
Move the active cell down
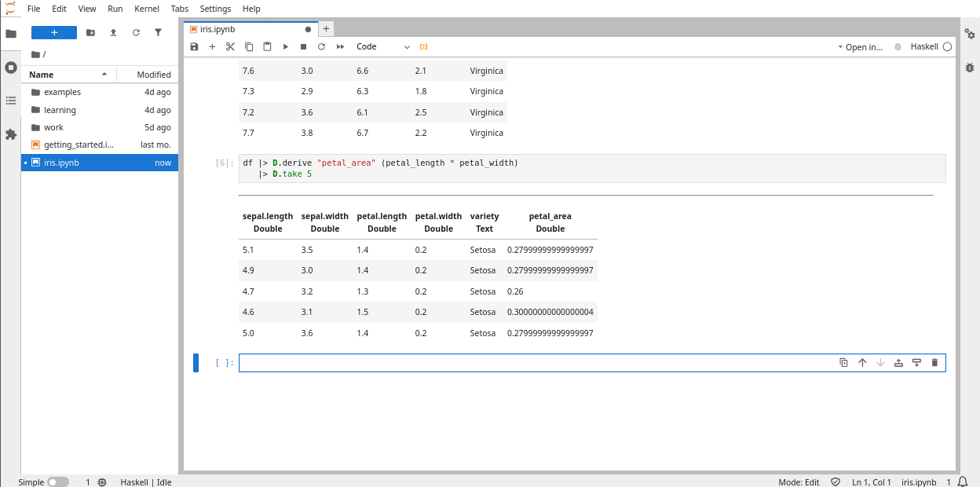(x=880, y=363)
